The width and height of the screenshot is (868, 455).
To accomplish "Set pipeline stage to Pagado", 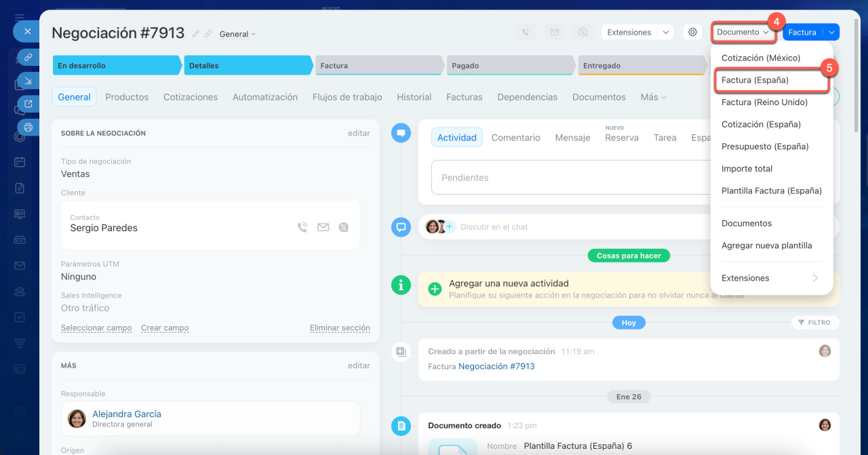I will [509, 66].
